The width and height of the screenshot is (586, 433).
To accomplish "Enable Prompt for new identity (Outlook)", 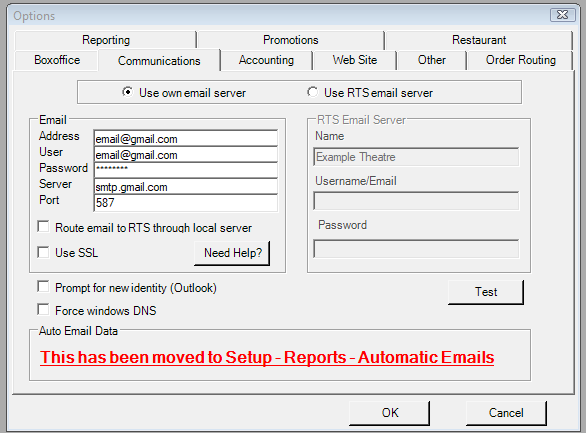I will [43, 287].
